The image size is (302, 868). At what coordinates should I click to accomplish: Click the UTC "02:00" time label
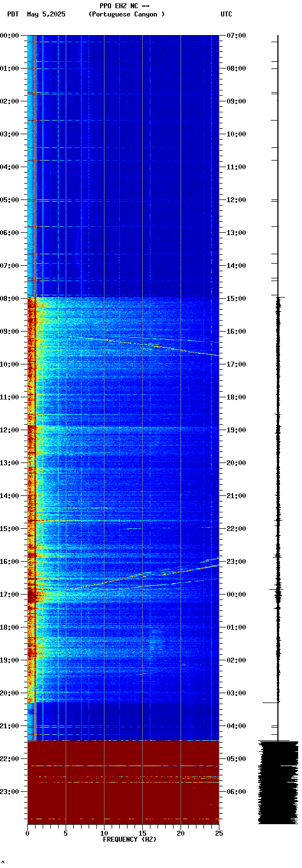tap(236, 660)
